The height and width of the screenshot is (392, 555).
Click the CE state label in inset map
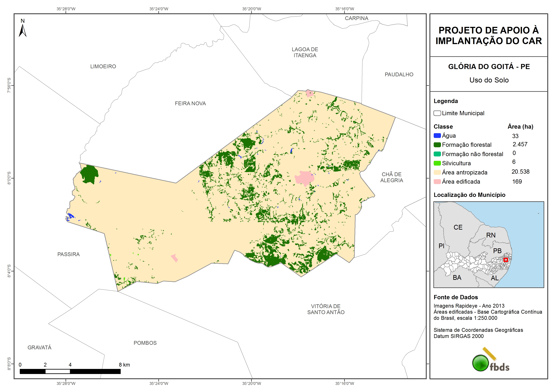458,227
